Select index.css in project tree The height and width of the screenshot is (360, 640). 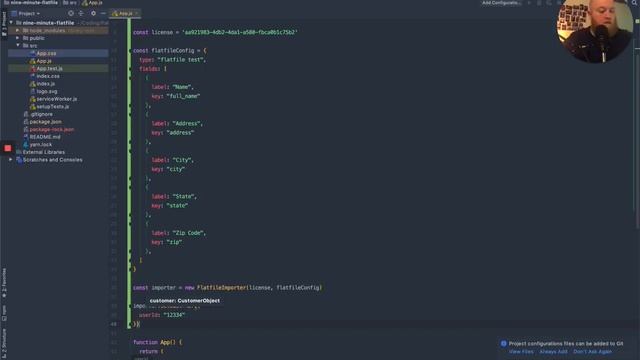[x=48, y=76]
